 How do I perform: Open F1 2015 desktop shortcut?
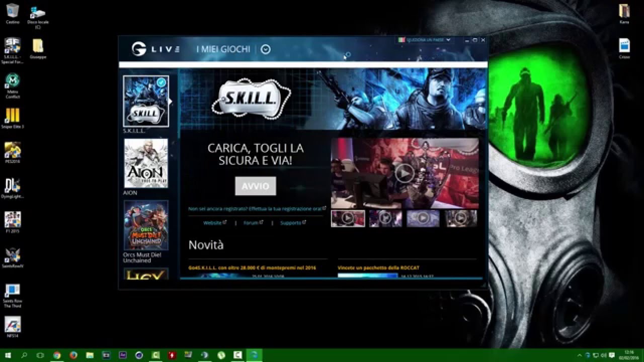[13, 222]
